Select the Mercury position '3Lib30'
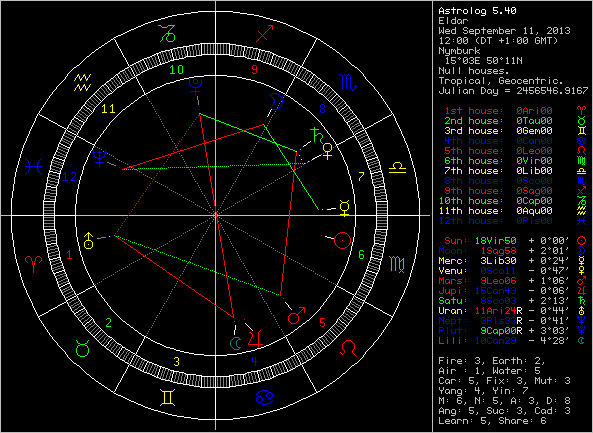Screen dimensions: 593x433 point(498,261)
